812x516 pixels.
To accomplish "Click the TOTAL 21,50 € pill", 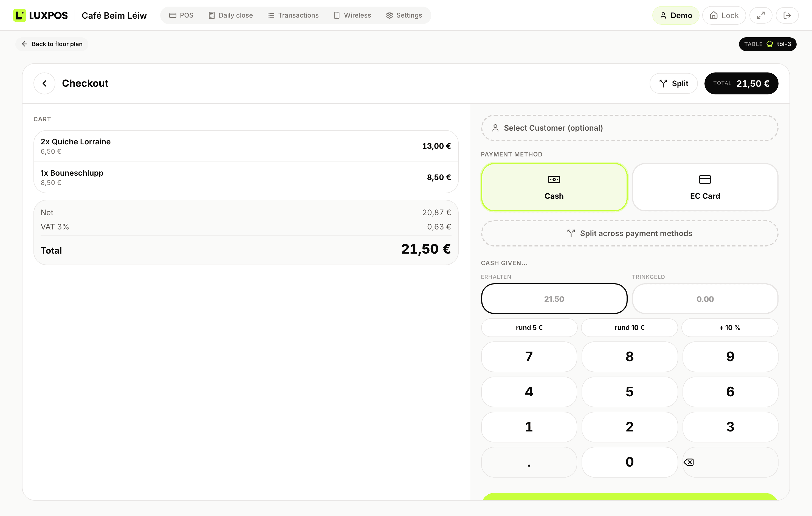I will point(741,83).
